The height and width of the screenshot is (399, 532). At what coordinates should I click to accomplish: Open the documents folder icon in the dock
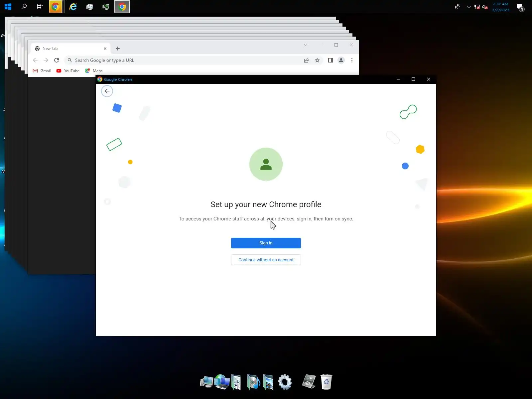point(236,382)
